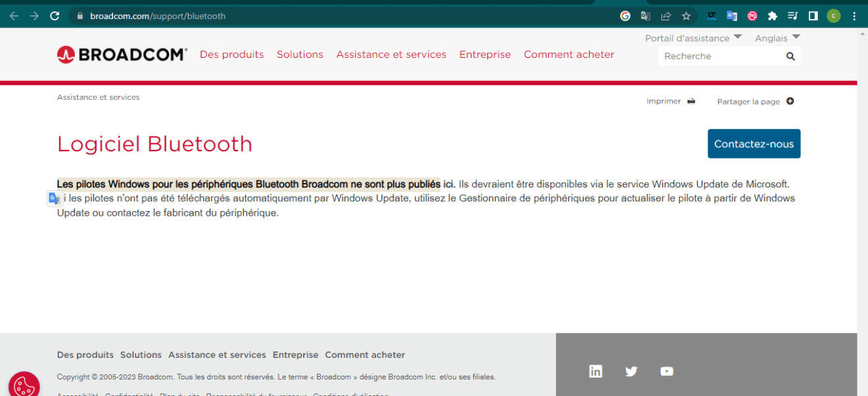The image size is (868, 396).
Task: Click the inline translate popup icon
Action: pos(55,198)
